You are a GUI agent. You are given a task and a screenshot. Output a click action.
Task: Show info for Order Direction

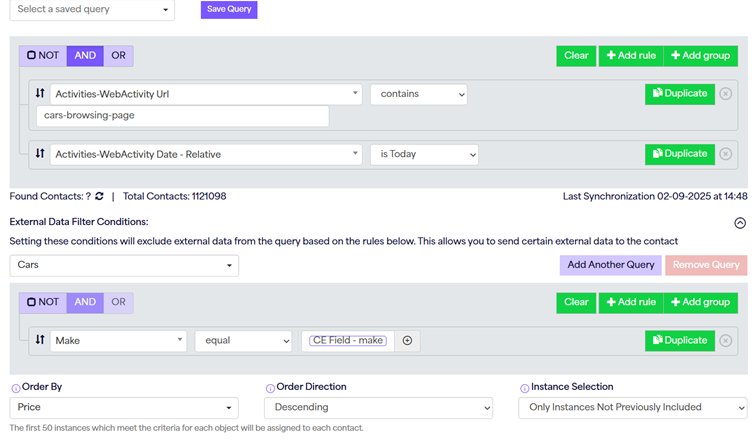click(x=270, y=388)
